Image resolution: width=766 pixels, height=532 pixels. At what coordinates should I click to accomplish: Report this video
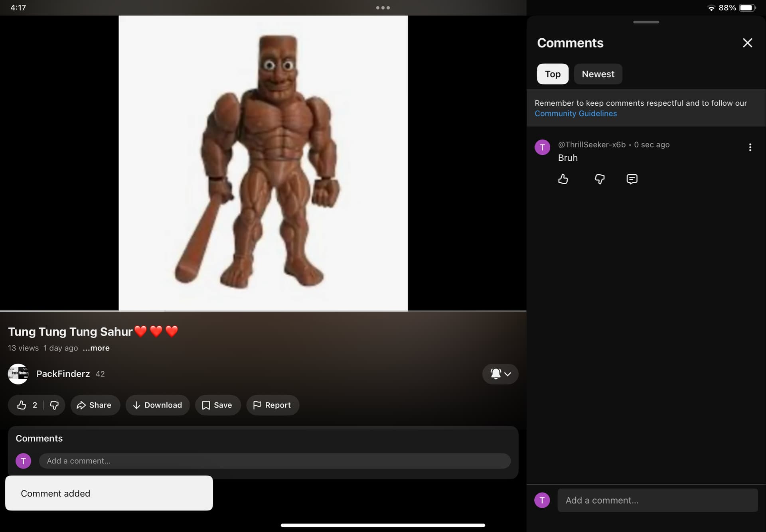pyautogui.click(x=272, y=405)
